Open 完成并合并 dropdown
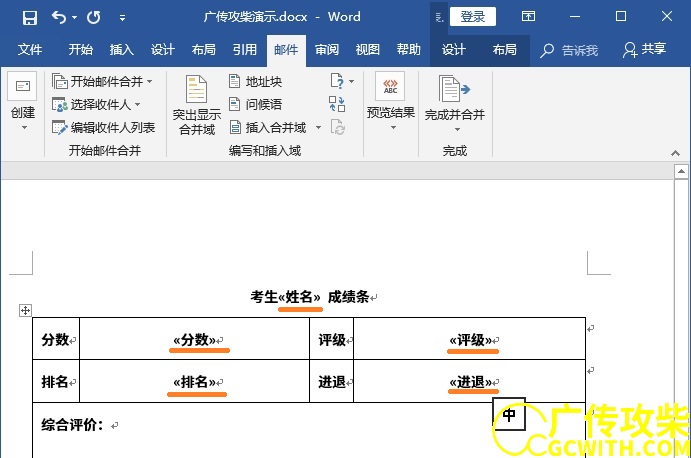Viewport: 691px width, 458px height. pyautogui.click(x=455, y=104)
